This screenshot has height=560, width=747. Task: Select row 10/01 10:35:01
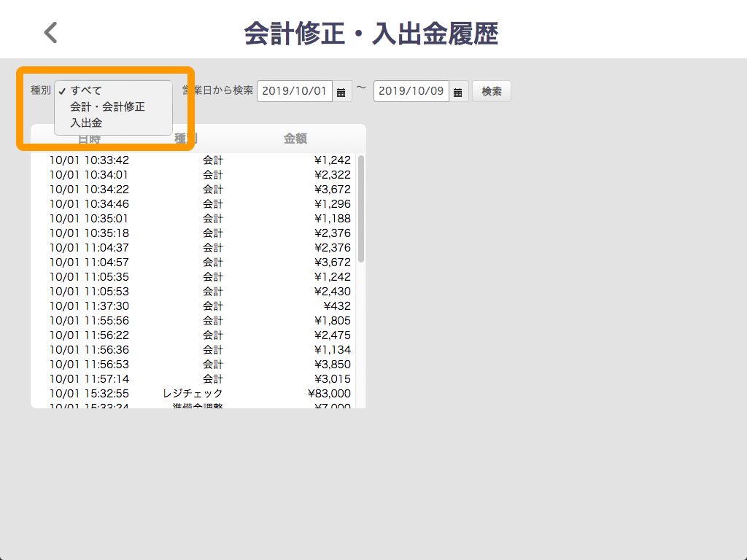(x=193, y=219)
